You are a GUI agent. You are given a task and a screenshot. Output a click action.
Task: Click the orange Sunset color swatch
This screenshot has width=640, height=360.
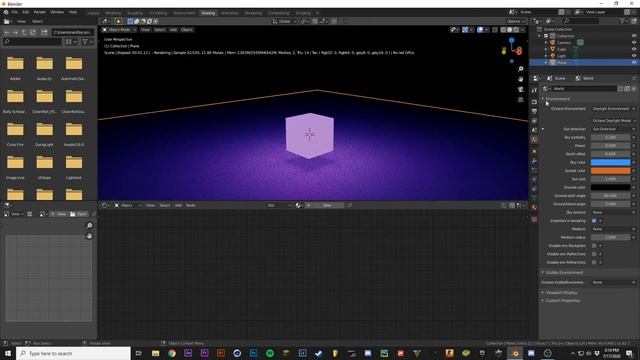pos(611,171)
